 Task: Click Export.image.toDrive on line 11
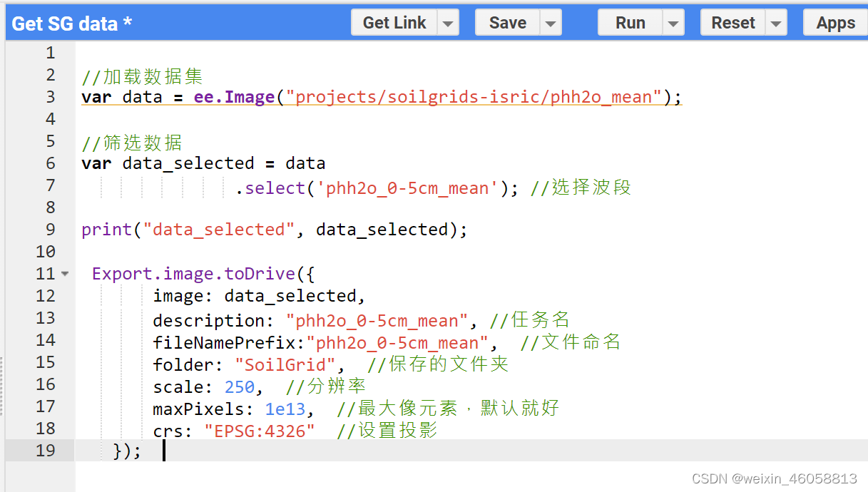[x=193, y=274]
